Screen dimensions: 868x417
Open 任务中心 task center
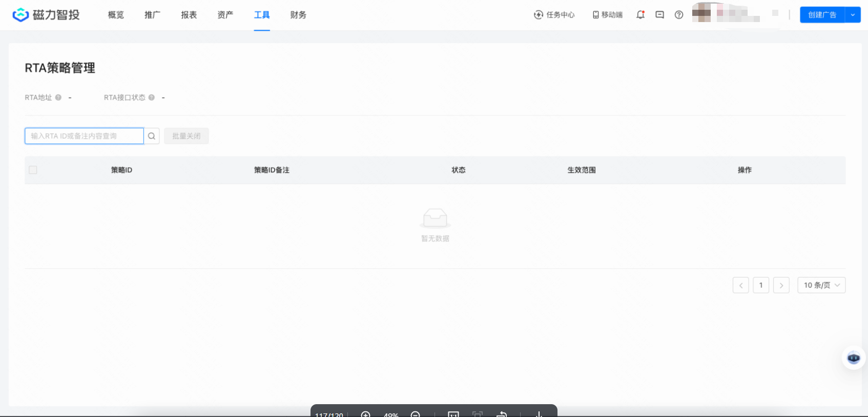pos(554,15)
